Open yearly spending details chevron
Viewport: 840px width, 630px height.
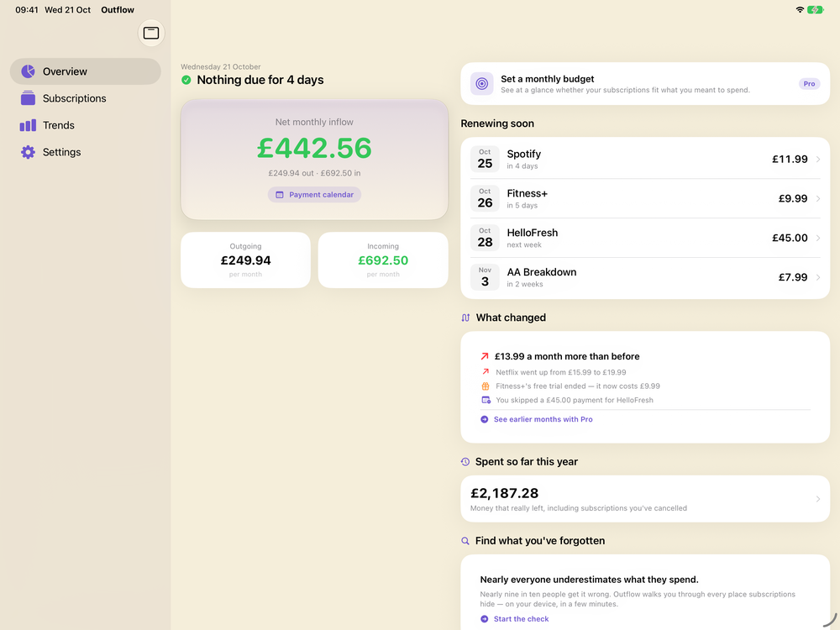click(x=818, y=499)
